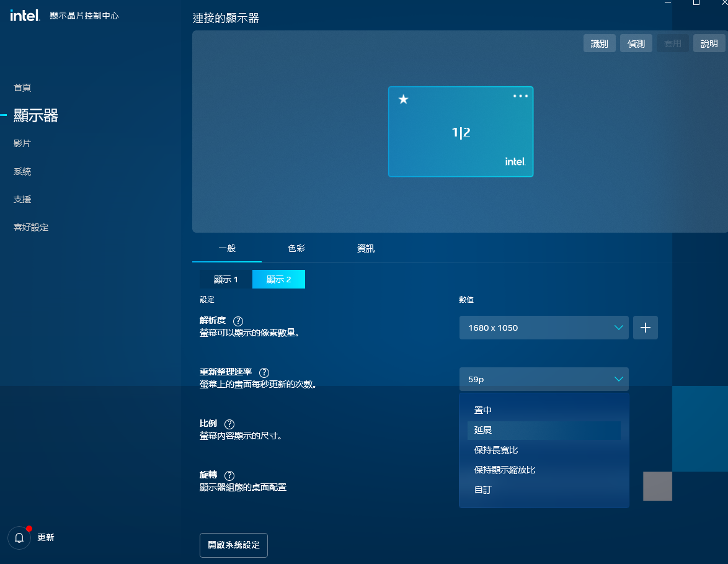
Task: Add custom resolution with the plus button
Action: [x=646, y=328]
